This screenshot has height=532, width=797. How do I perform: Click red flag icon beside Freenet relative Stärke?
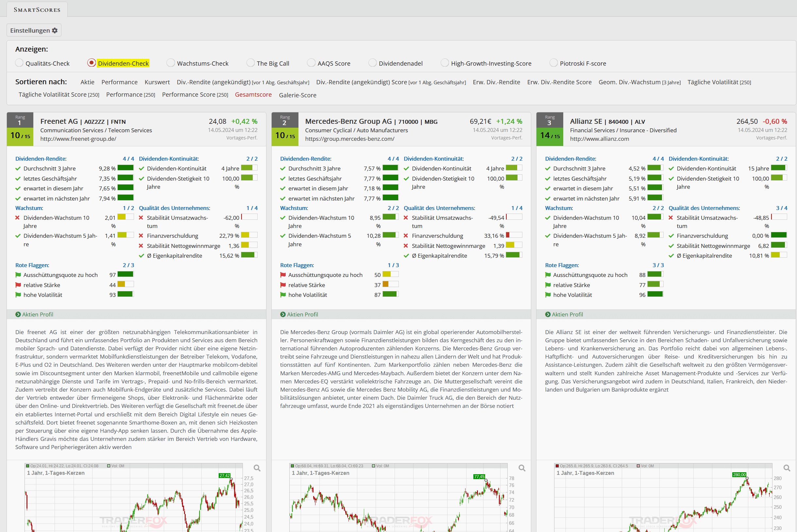pos(18,285)
